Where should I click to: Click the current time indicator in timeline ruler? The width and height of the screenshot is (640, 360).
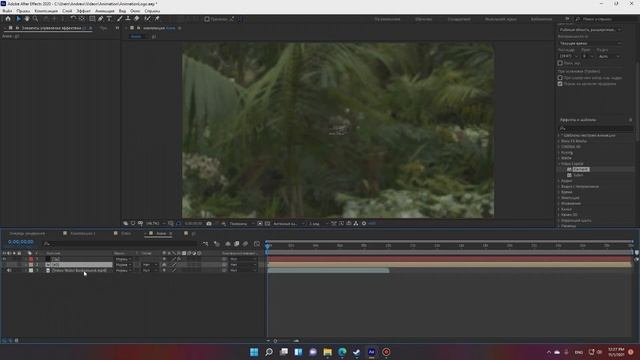pos(268,246)
